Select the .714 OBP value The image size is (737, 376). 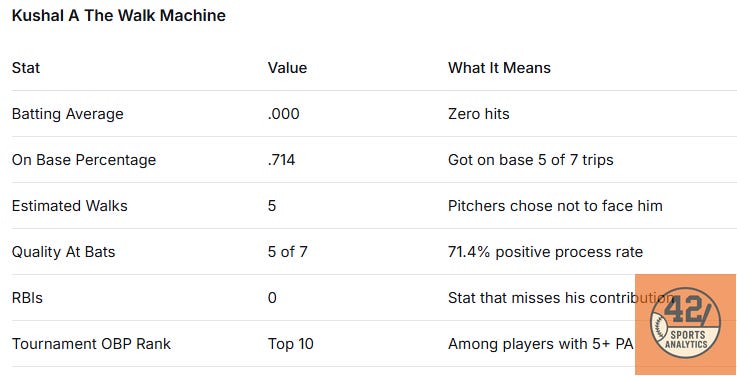(282, 160)
